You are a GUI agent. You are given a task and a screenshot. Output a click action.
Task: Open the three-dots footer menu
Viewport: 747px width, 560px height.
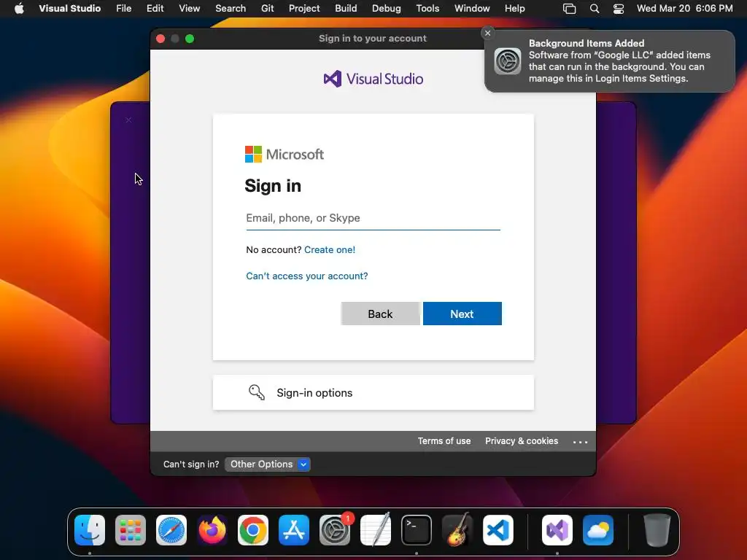580,442
